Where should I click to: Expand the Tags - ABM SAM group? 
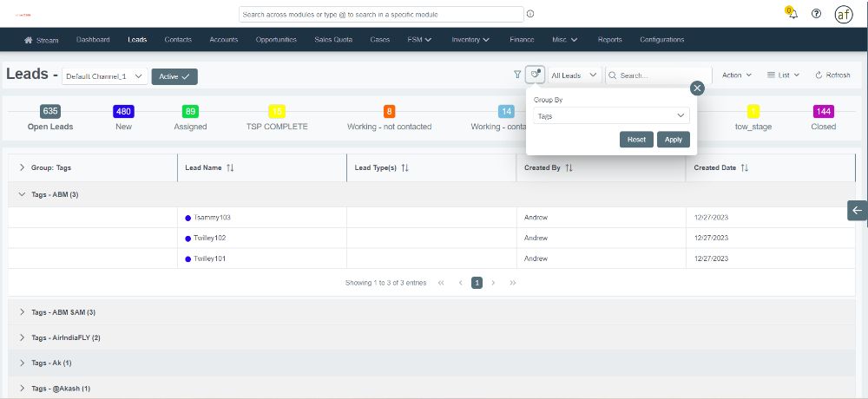coord(22,312)
